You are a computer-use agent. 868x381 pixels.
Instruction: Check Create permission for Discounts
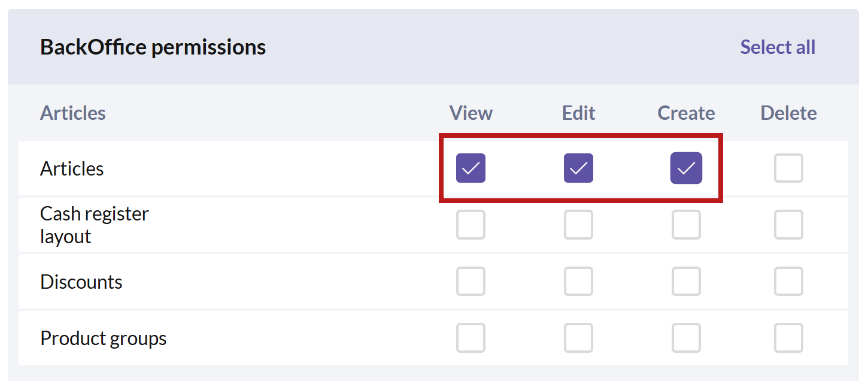pyautogui.click(x=686, y=282)
